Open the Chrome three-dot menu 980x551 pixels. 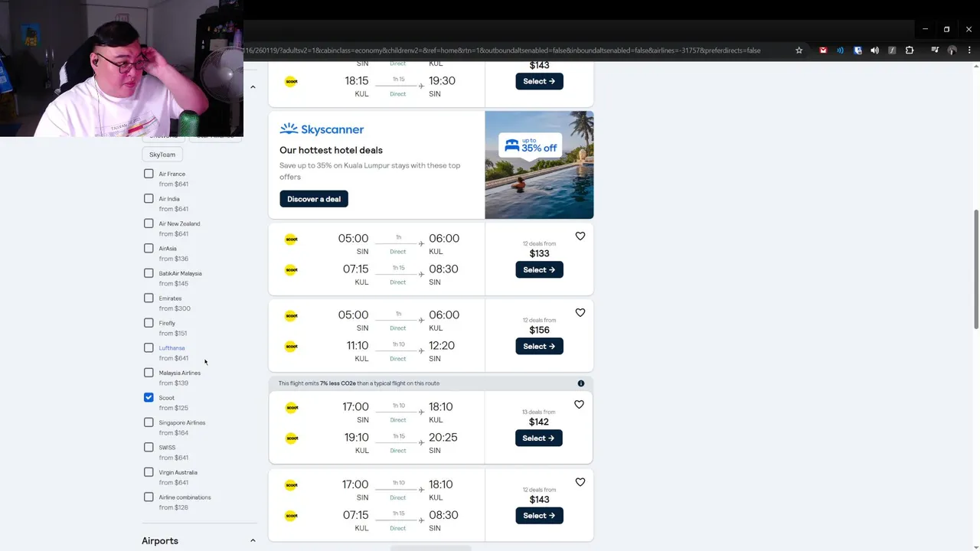tap(969, 51)
